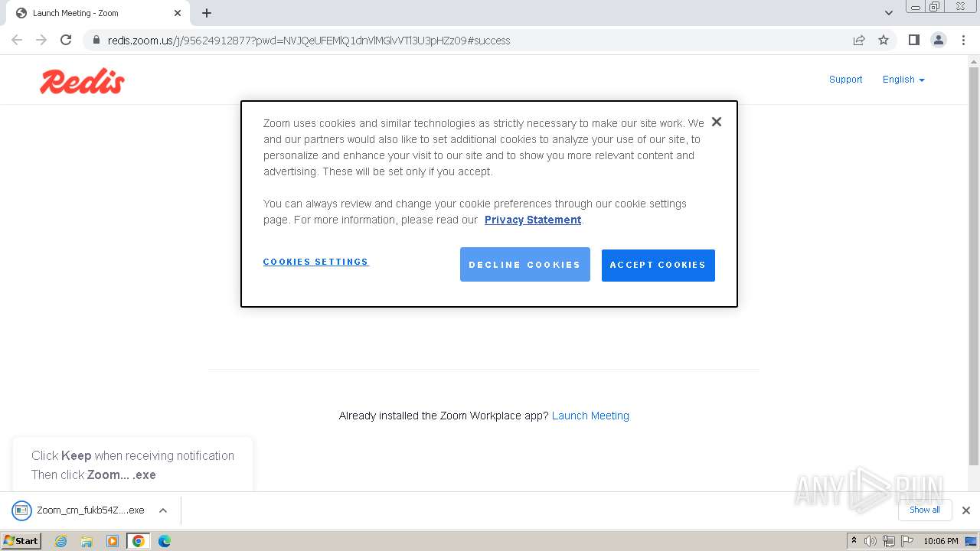Click Decline Cookies button
This screenshot has width=980, height=551.
(x=524, y=265)
